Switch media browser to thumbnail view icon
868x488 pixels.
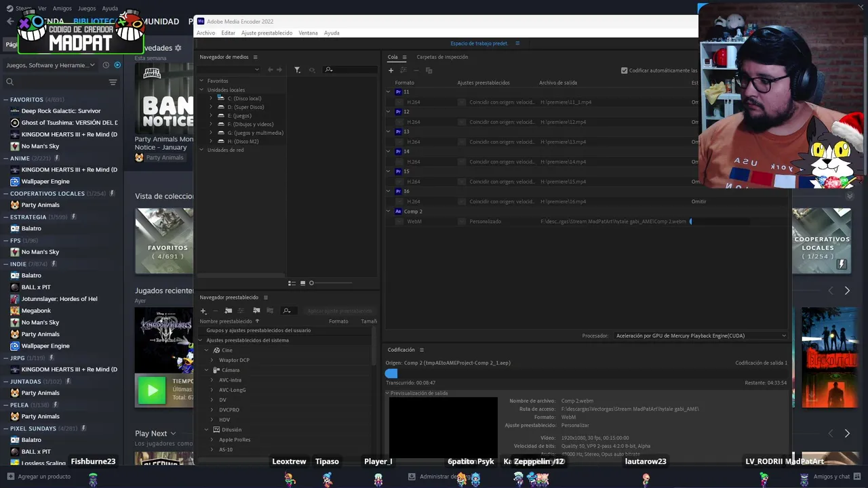point(302,283)
